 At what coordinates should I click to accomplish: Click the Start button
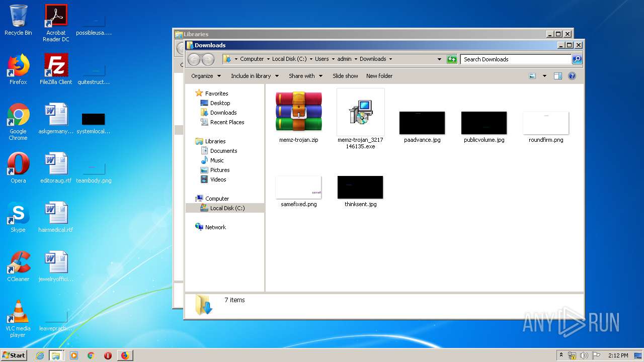[x=14, y=355]
